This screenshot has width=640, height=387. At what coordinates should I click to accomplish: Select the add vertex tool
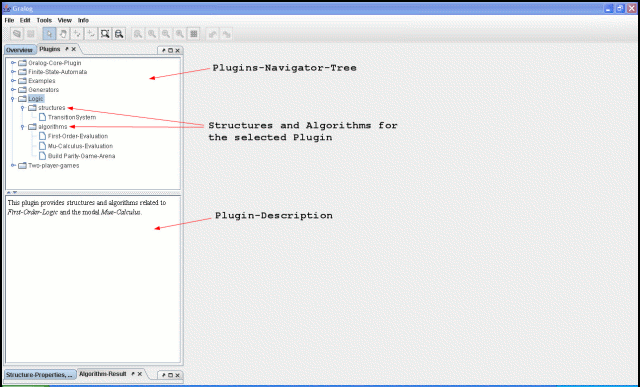[x=77, y=34]
